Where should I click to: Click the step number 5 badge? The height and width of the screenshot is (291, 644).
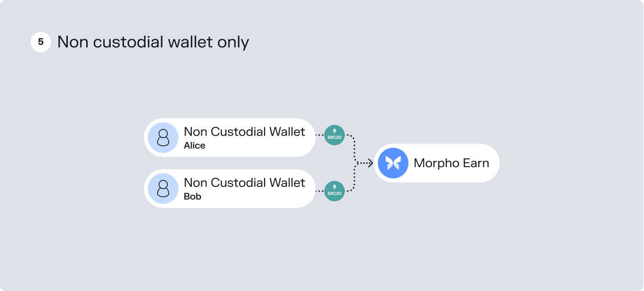point(41,42)
